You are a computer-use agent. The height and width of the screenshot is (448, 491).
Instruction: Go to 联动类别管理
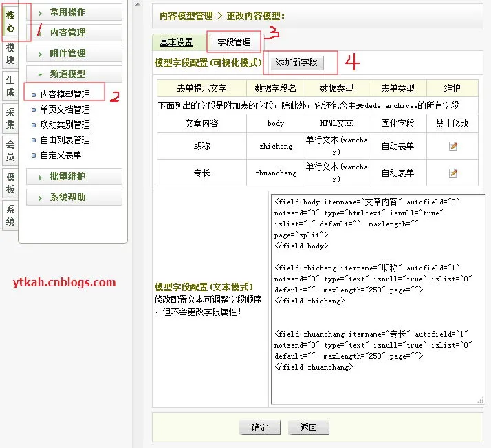65,125
